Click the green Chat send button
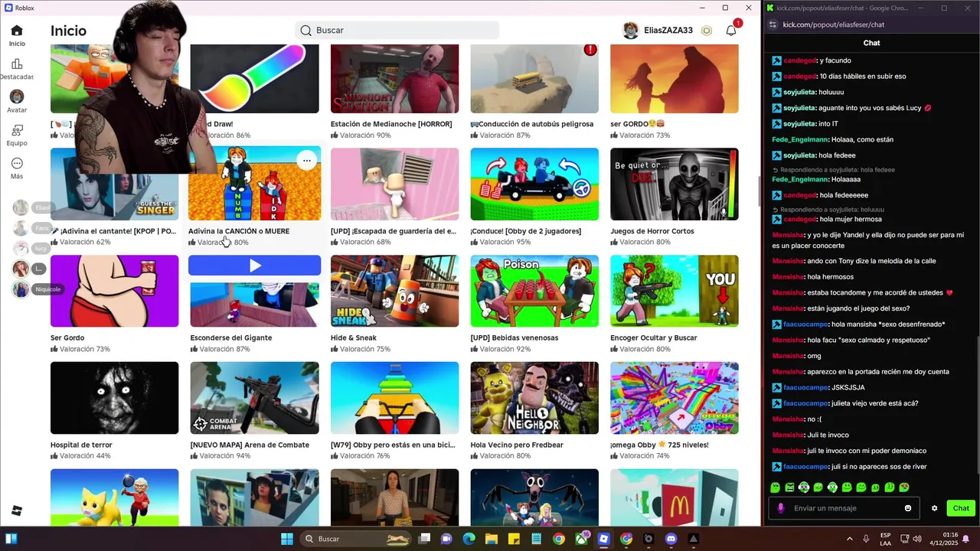 click(x=961, y=508)
